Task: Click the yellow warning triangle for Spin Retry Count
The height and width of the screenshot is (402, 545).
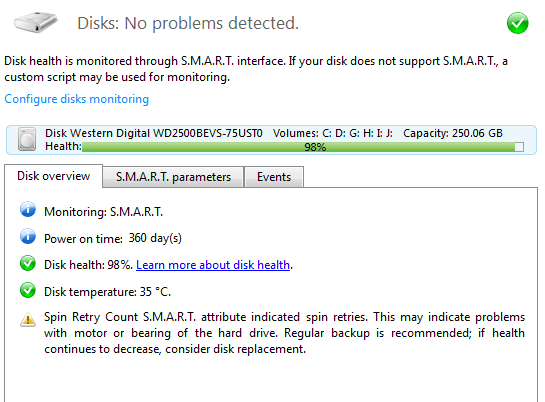Action: (x=28, y=319)
